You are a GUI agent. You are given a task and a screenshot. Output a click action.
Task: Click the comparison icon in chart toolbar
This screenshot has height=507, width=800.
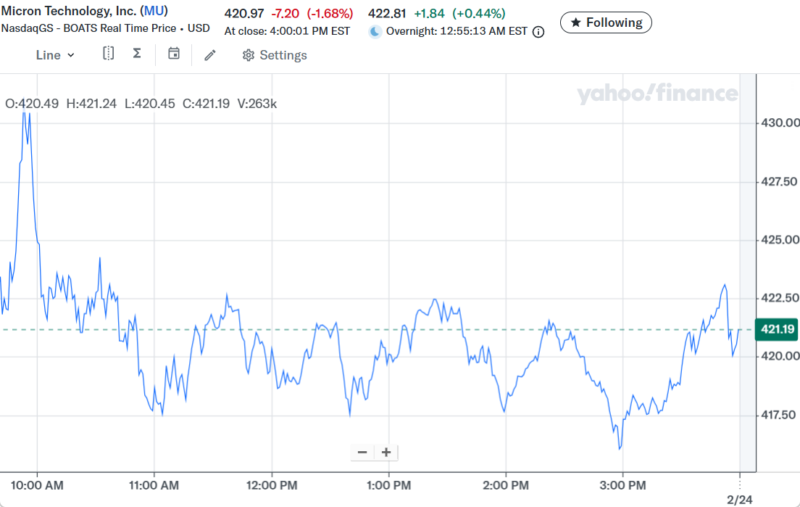tap(109, 55)
